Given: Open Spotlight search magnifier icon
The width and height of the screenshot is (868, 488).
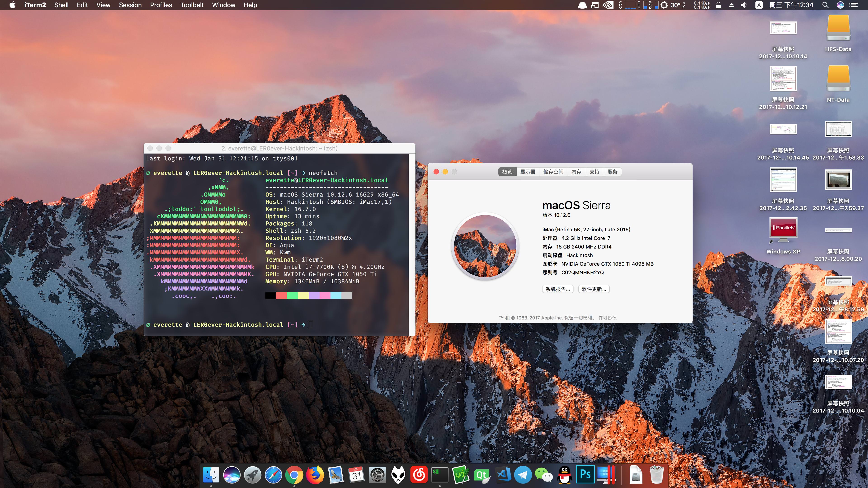Looking at the screenshot, I should (x=825, y=5).
